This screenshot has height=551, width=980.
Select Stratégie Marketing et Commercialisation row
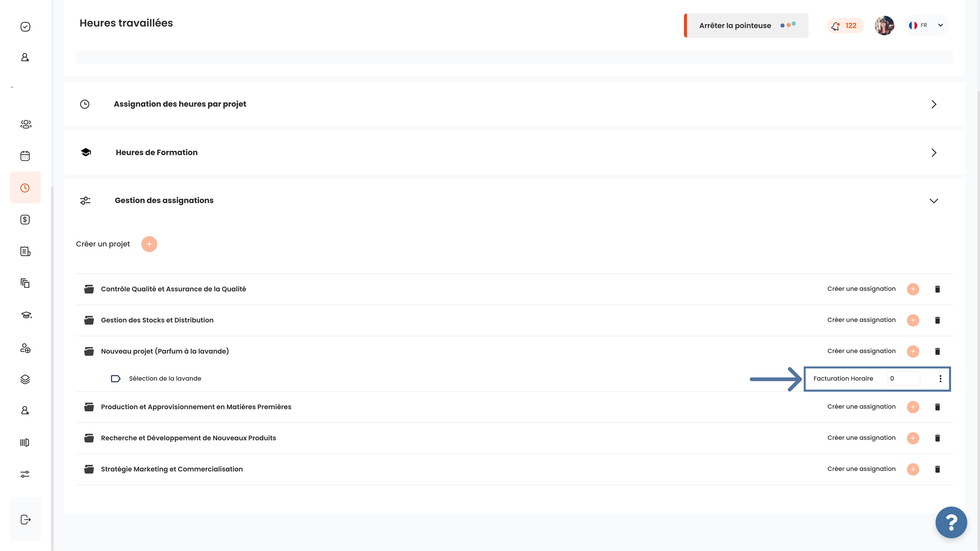coord(514,469)
